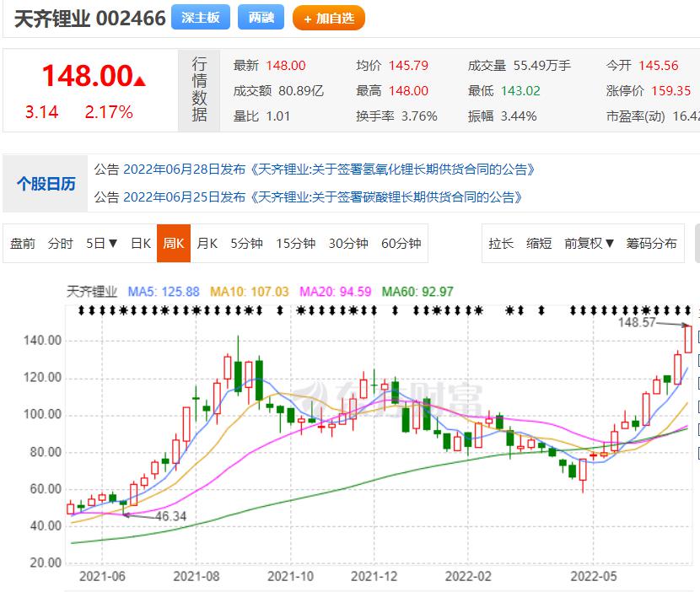This screenshot has width=700, height=592.
Task: Switch to the 分时 chart tab
Action: pyautogui.click(x=60, y=244)
